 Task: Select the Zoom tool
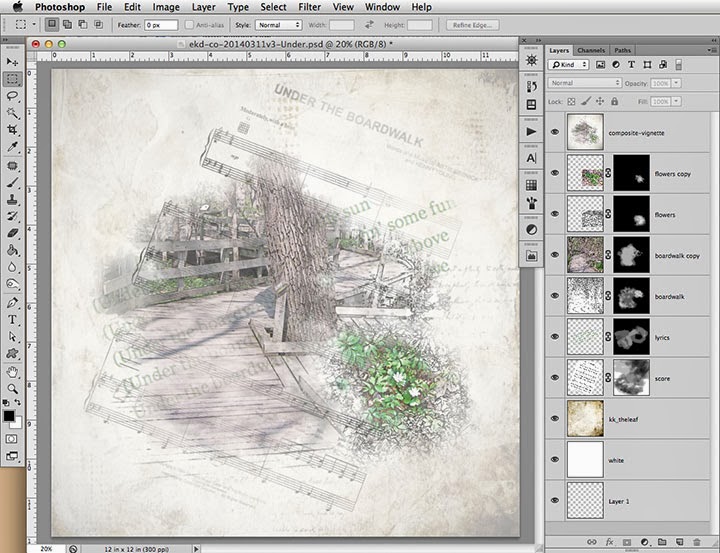[12, 389]
